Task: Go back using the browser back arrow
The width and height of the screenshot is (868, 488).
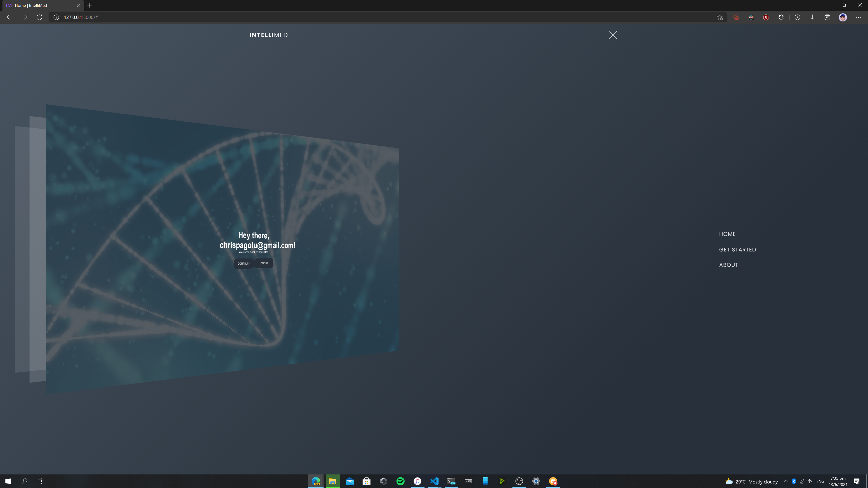Action: (x=9, y=17)
